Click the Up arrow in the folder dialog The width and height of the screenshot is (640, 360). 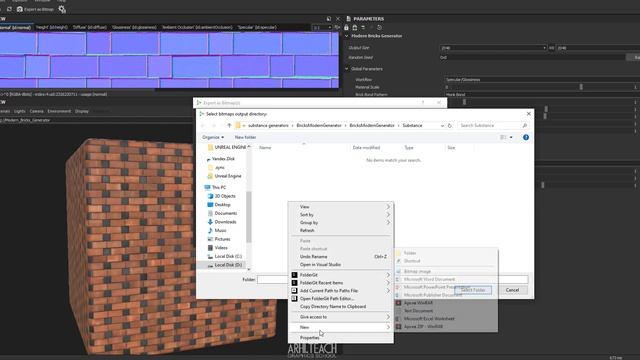coord(229,126)
